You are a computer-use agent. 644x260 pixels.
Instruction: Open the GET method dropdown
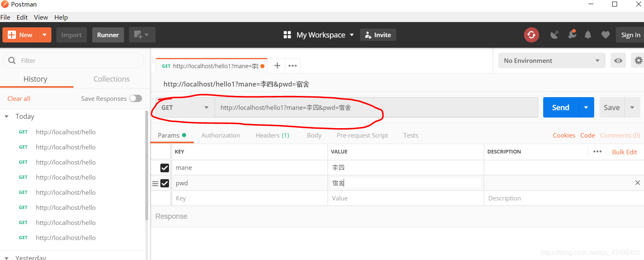(185, 107)
